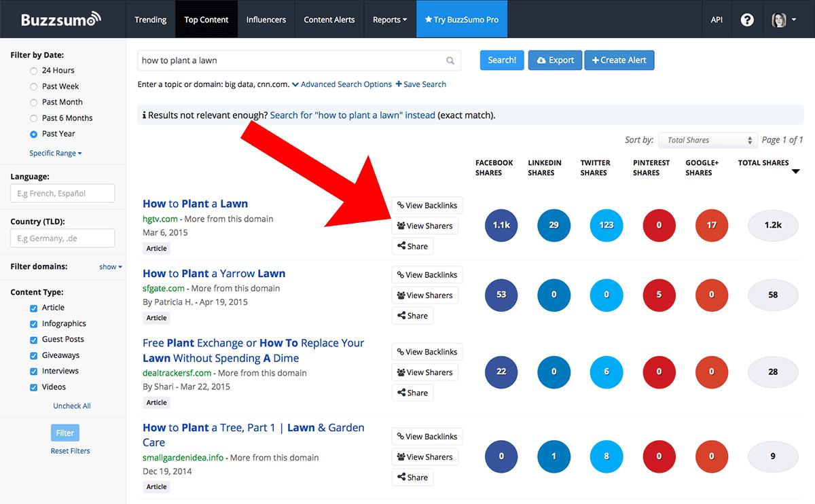The height and width of the screenshot is (504, 815).
Task: Focus the topic search input field
Action: pyautogui.click(x=299, y=60)
